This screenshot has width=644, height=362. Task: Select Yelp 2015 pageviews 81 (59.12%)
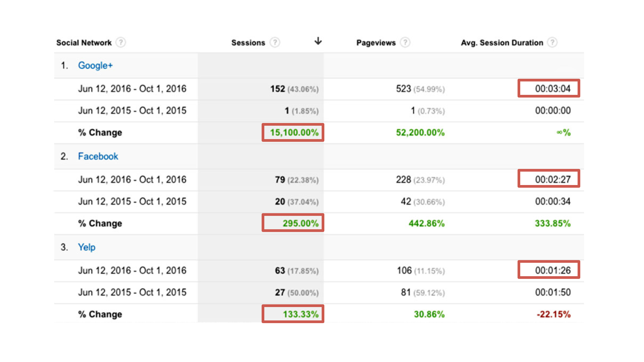pos(423,293)
